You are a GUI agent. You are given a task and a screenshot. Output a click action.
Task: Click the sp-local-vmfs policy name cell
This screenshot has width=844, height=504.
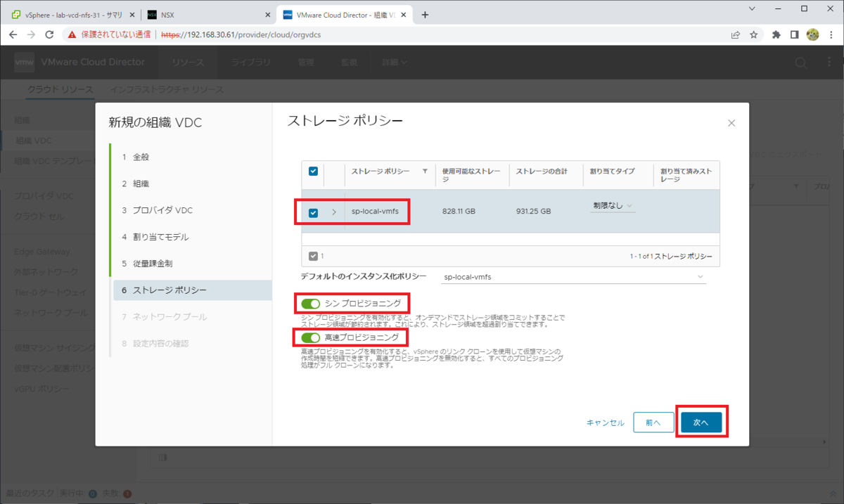[376, 212]
